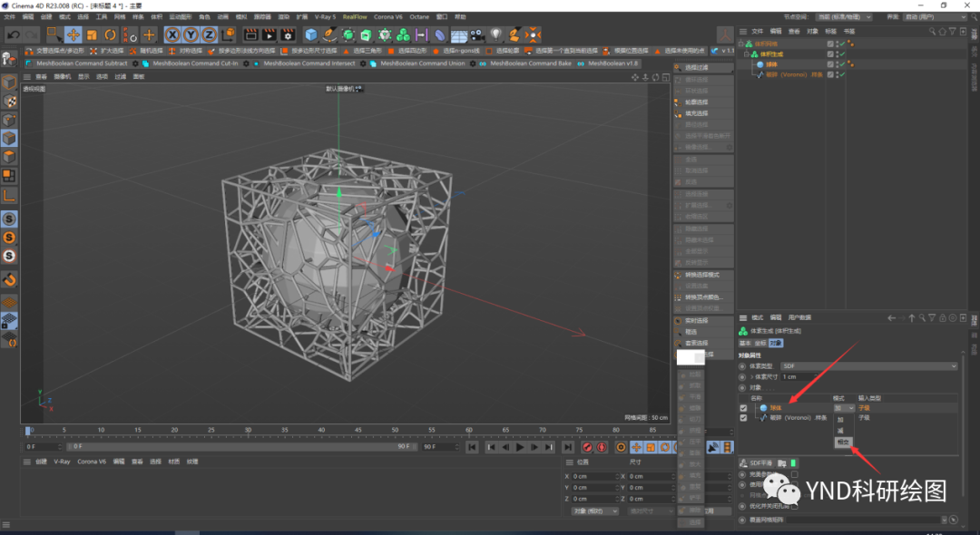Click the X position 0 cm field
The height and width of the screenshot is (535, 980).
[593, 476]
